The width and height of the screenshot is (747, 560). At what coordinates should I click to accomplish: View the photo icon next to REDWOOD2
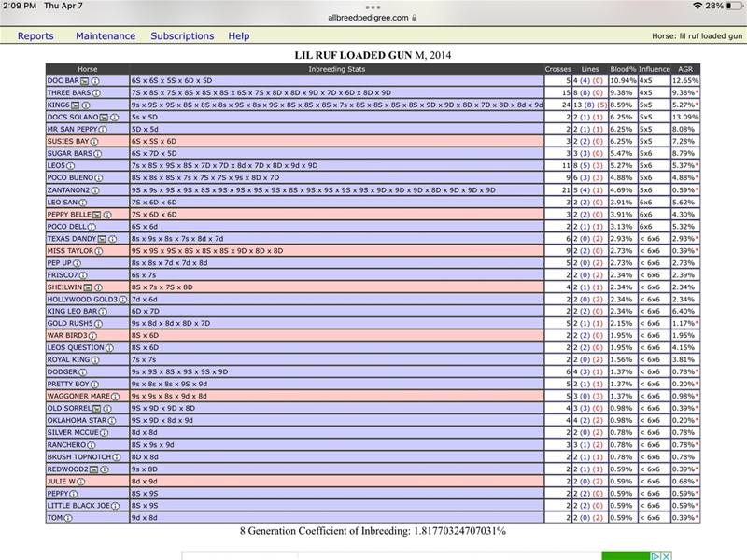click(x=94, y=469)
